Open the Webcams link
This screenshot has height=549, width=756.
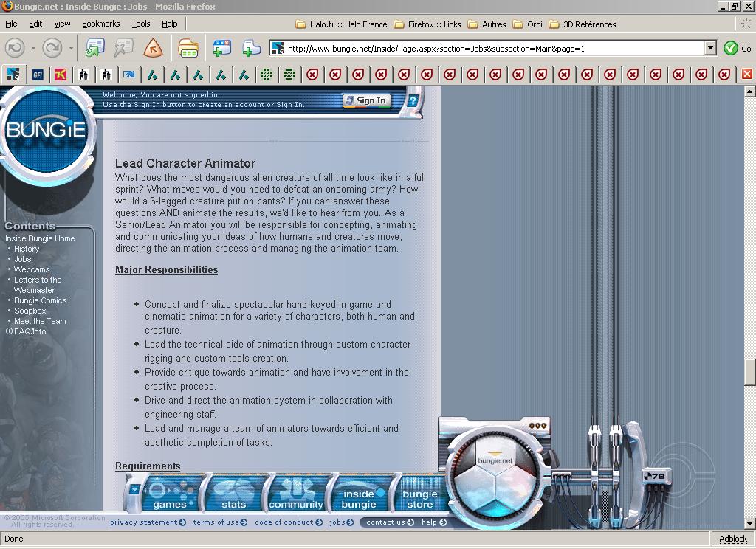coord(32,269)
